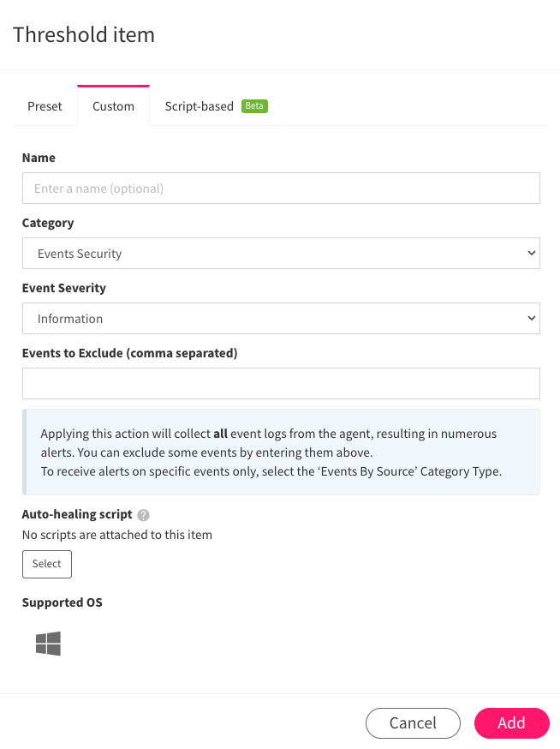The height and width of the screenshot is (749, 560).
Task: Click the green Beta badge
Action: point(254,106)
